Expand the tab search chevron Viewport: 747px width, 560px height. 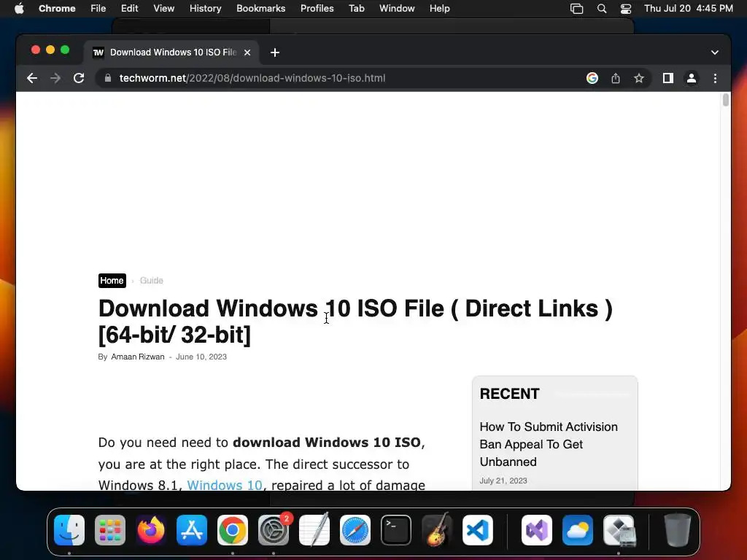[715, 52]
